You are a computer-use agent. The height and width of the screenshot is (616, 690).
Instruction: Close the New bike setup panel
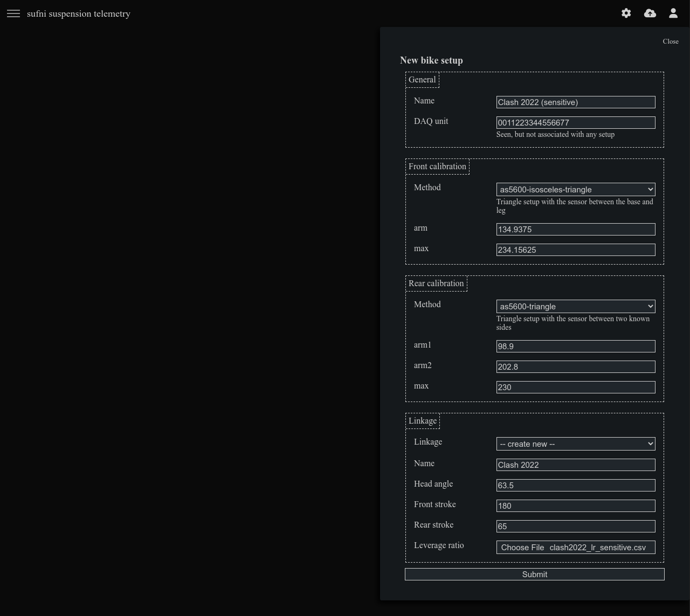pos(671,41)
